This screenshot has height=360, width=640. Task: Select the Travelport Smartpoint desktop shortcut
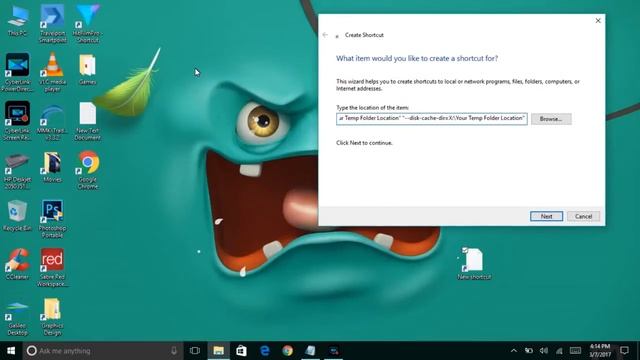[53, 24]
